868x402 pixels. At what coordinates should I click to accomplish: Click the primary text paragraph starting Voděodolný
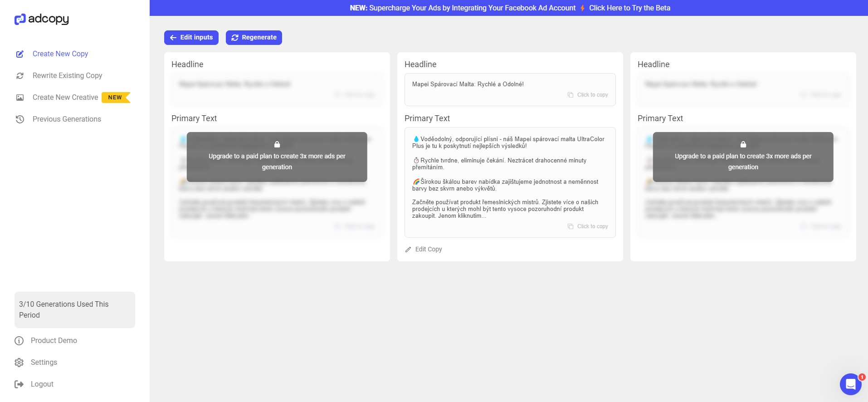pyautogui.click(x=508, y=142)
